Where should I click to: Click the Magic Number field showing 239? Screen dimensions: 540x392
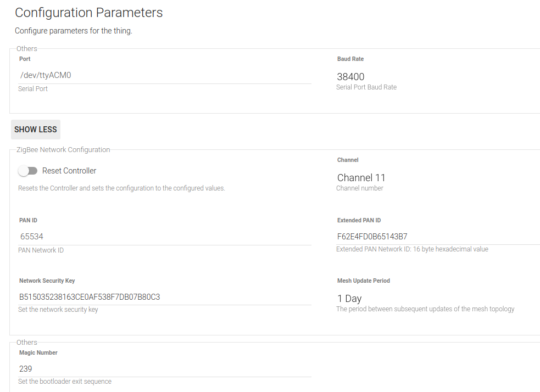pyautogui.click(x=165, y=369)
